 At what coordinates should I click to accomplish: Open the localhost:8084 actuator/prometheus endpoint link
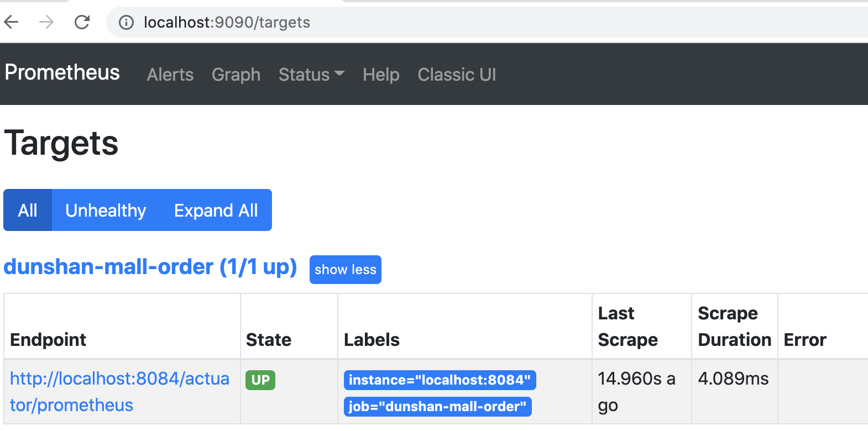(x=119, y=392)
